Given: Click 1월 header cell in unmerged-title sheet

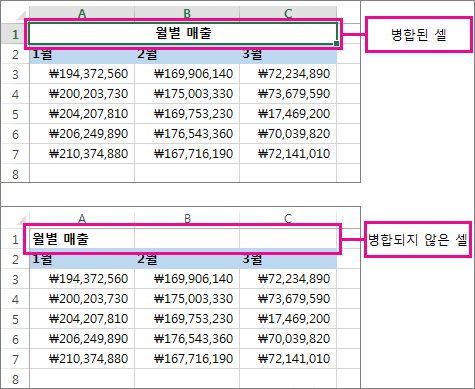Looking at the screenshot, I should coord(82,259).
